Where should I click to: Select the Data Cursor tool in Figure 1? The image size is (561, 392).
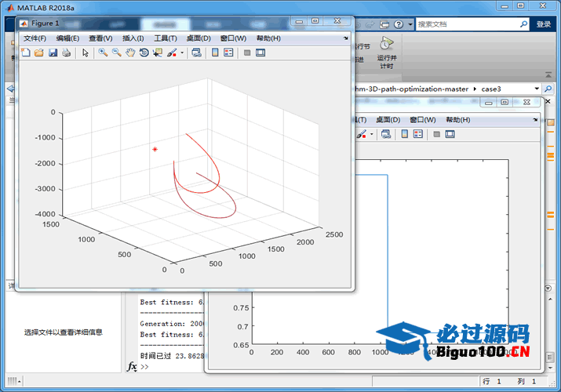pos(157,53)
